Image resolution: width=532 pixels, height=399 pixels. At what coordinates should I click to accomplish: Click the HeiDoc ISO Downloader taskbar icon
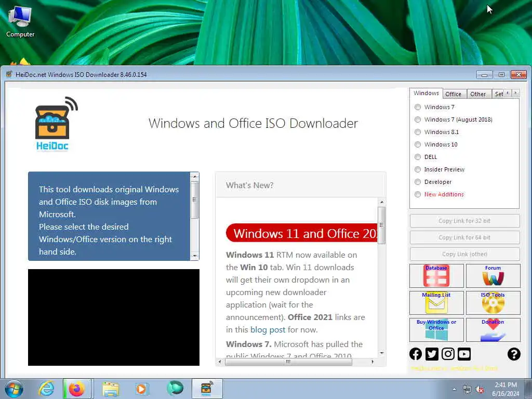coord(207,389)
